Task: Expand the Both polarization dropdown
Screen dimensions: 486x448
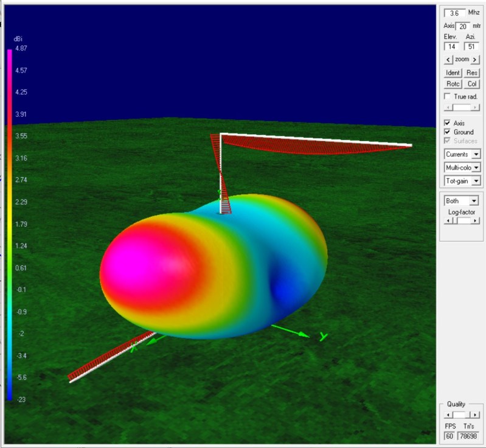Action: (x=474, y=200)
